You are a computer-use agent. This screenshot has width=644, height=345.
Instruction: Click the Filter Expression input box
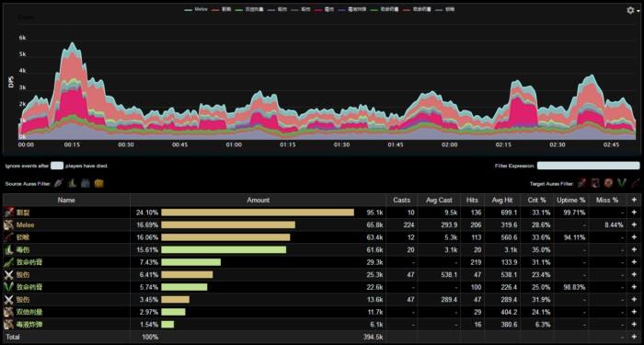[588, 166]
